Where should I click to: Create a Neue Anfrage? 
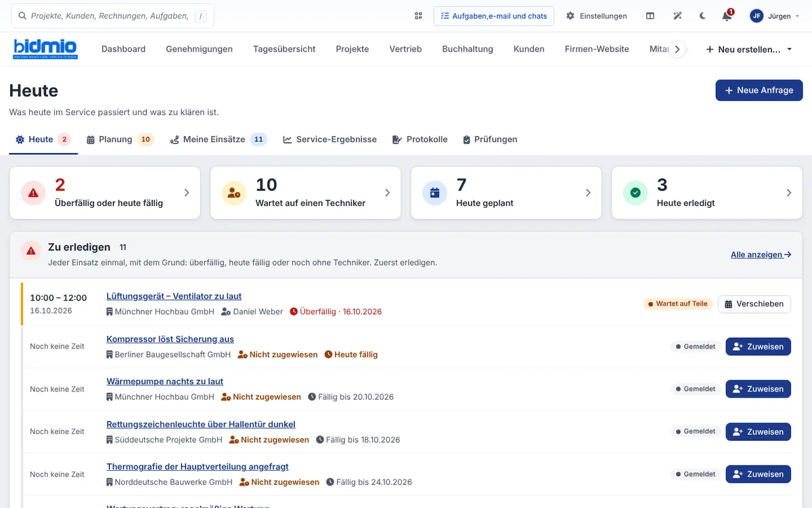click(x=759, y=90)
